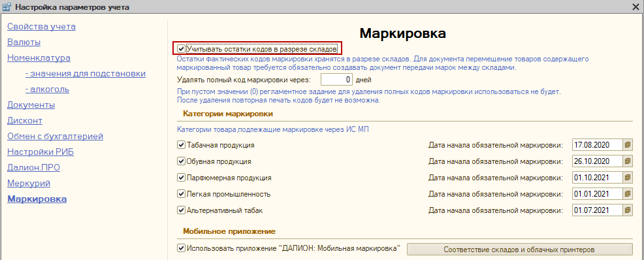Viewport: 644px width, 260px height.
Task: Focus the days field for deleting marking codes
Action: pos(337,79)
